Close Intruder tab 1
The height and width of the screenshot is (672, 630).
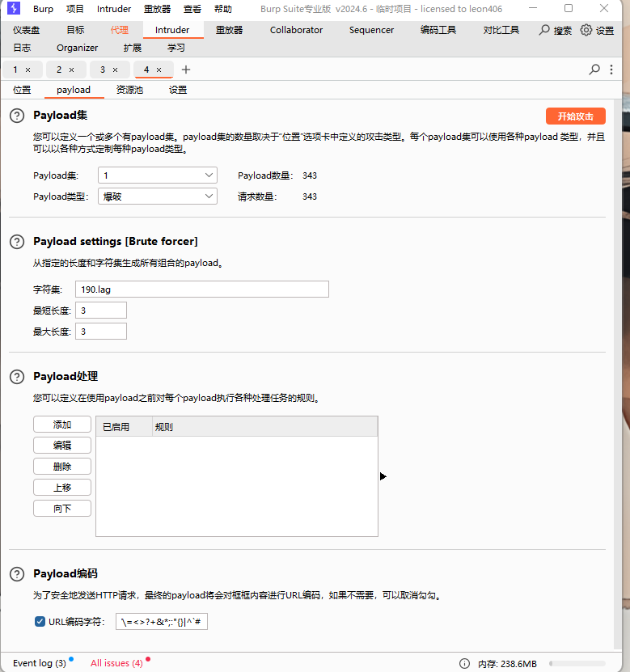point(27,70)
